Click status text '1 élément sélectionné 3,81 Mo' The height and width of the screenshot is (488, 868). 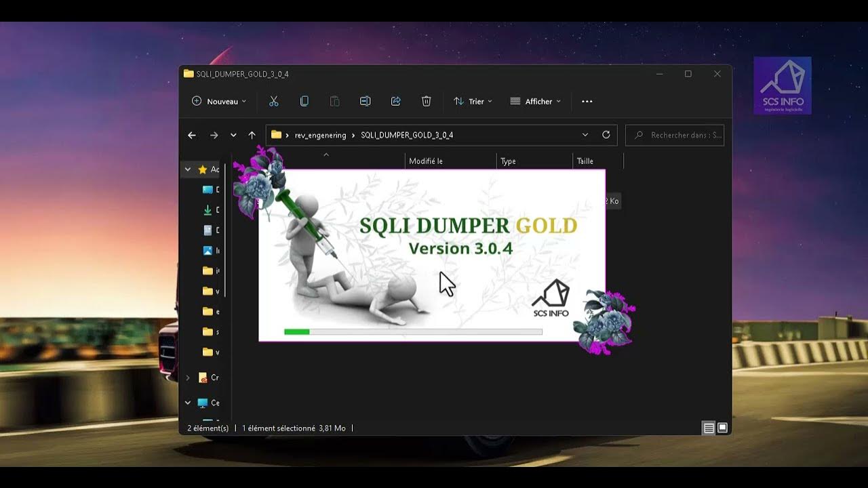(294, 428)
